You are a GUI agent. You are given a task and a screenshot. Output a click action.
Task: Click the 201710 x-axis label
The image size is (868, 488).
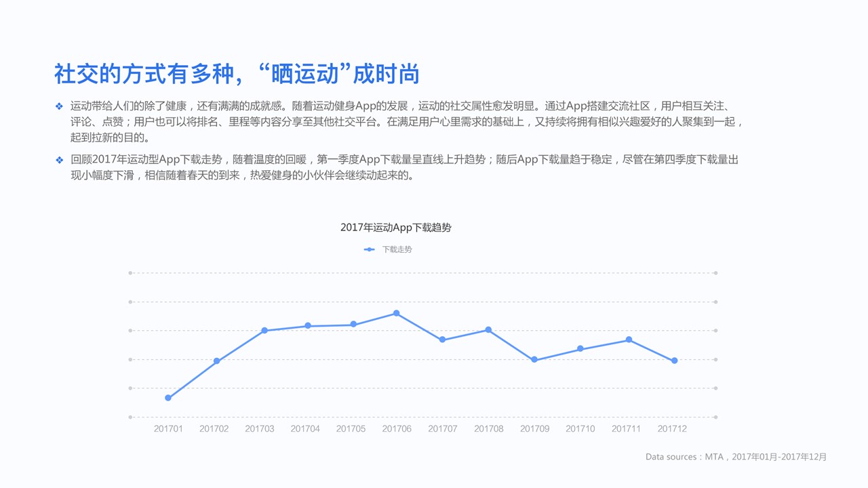pyautogui.click(x=580, y=429)
